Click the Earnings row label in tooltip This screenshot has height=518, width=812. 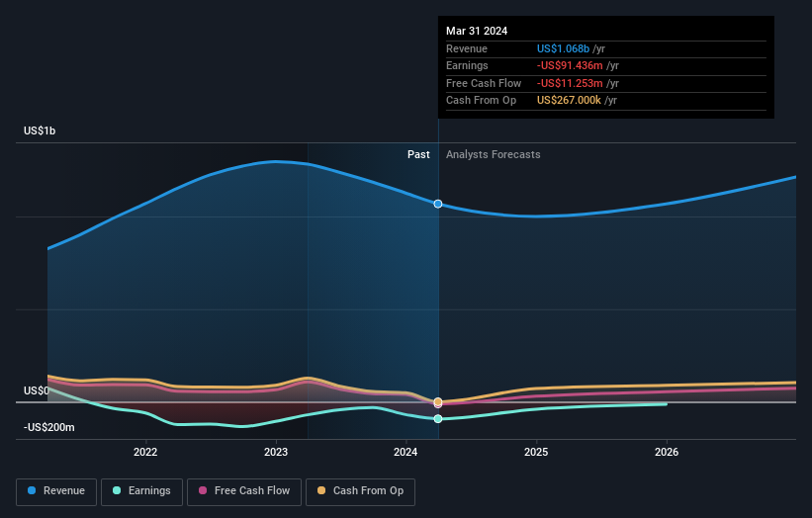coord(467,65)
